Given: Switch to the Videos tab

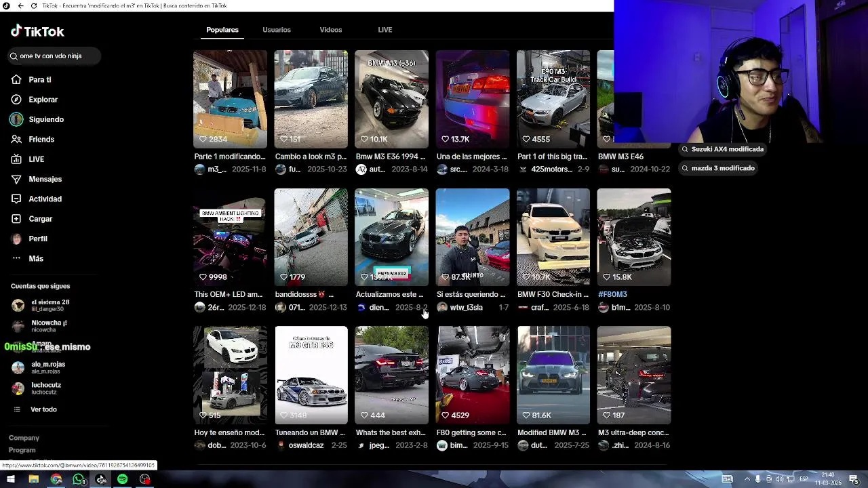Looking at the screenshot, I should pyautogui.click(x=331, y=30).
